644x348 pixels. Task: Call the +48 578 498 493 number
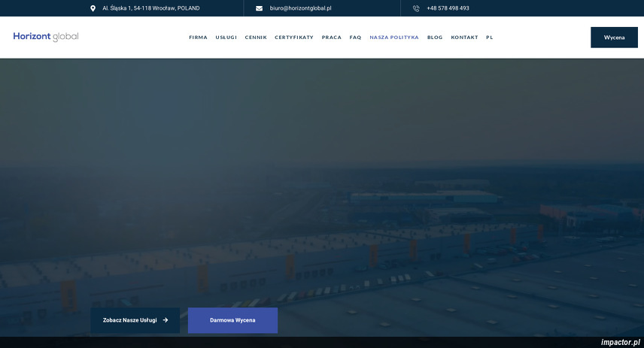448,8
